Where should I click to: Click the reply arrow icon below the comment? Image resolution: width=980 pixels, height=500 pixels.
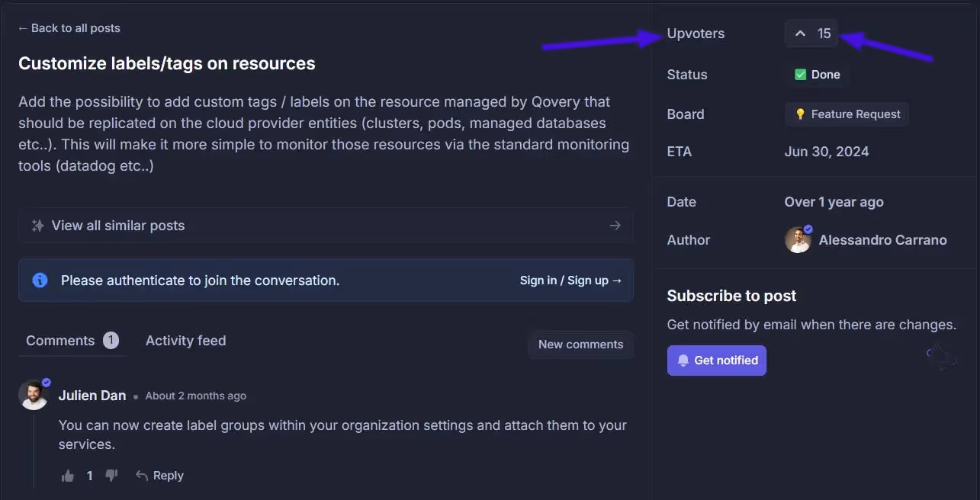coord(143,474)
